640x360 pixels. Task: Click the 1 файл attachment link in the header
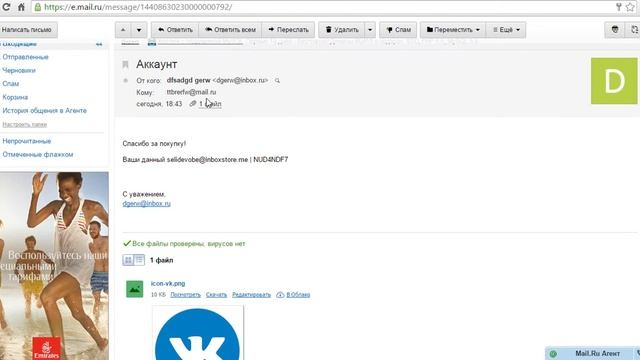[210, 104]
